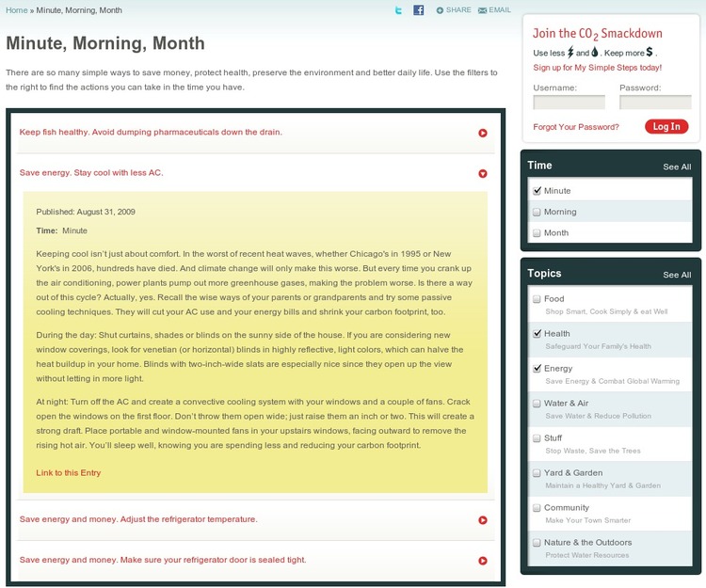
Task: Click See All in the Topics panel
Action: pyautogui.click(x=677, y=275)
